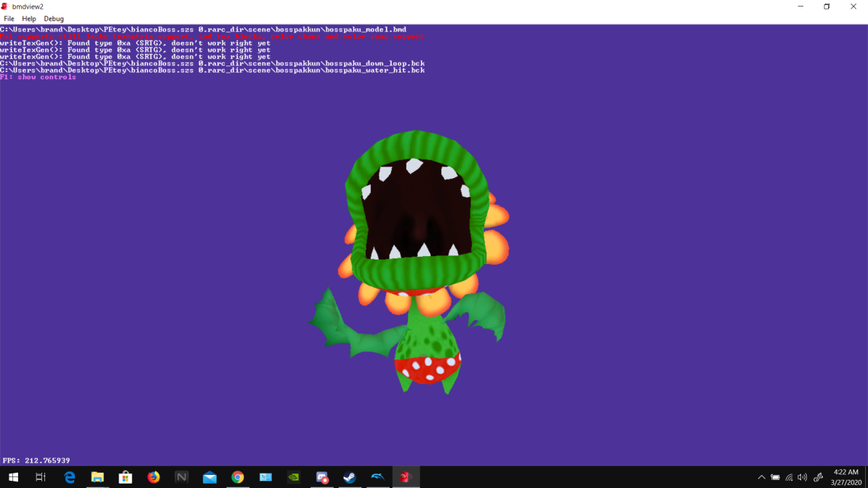Click the bosspaku_down_loop.bck path line
The height and width of the screenshot is (488, 868).
[212, 63]
